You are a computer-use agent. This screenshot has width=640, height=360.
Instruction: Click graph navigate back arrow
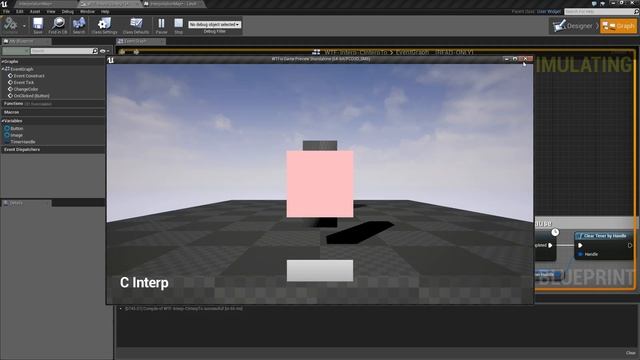pyautogui.click(x=122, y=52)
